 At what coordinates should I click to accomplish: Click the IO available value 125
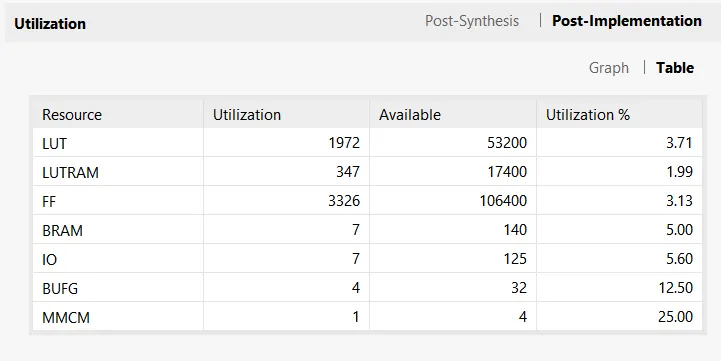pyautogui.click(x=515, y=259)
